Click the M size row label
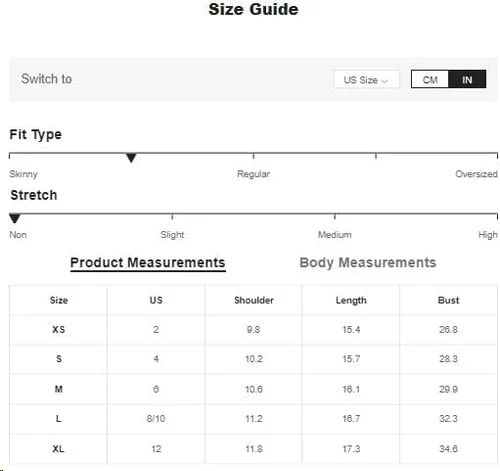This screenshot has height=471, width=500. pyautogui.click(x=59, y=389)
